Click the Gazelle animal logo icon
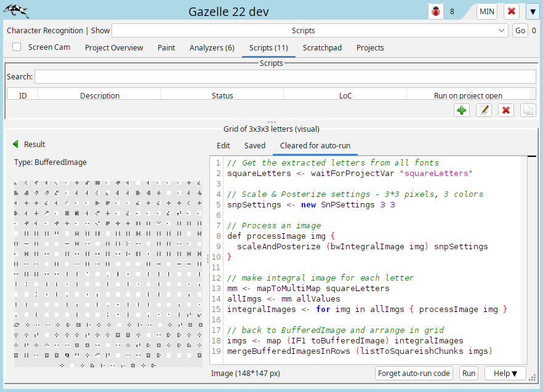Viewport: 543px width, 392px height. pos(17,11)
